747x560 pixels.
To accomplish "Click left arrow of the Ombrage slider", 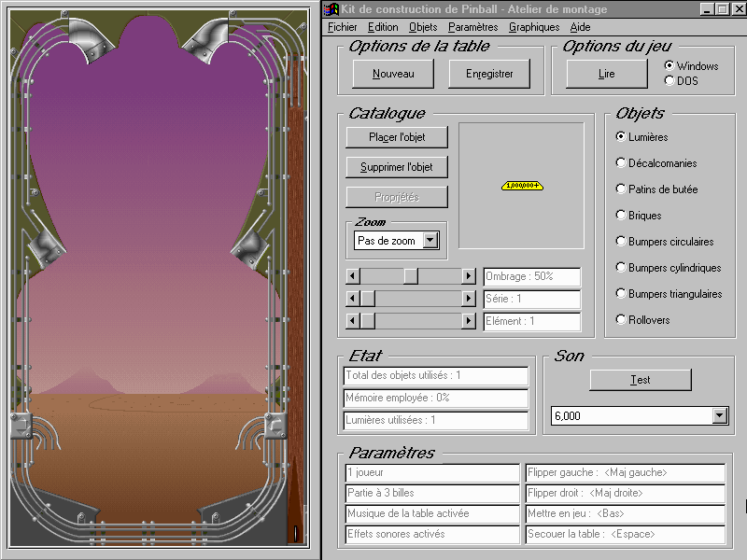I will (352, 276).
